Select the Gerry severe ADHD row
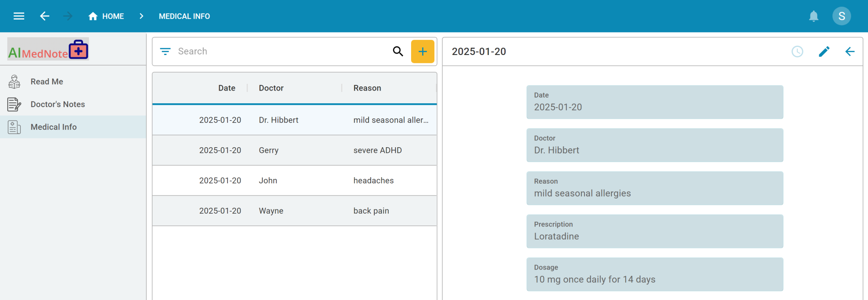The image size is (868, 300). (x=294, y=150)
